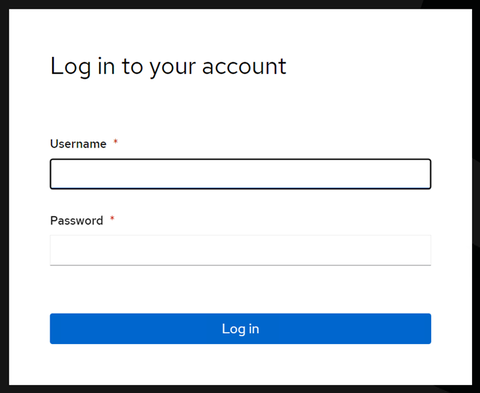Click the Username field label
The height and width of the screenshot is (393, 480).
[x=78, y=144]
